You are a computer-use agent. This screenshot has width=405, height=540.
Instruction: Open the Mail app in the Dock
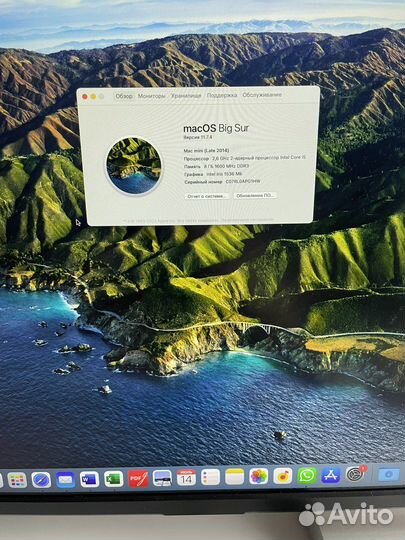click(65, 479)
